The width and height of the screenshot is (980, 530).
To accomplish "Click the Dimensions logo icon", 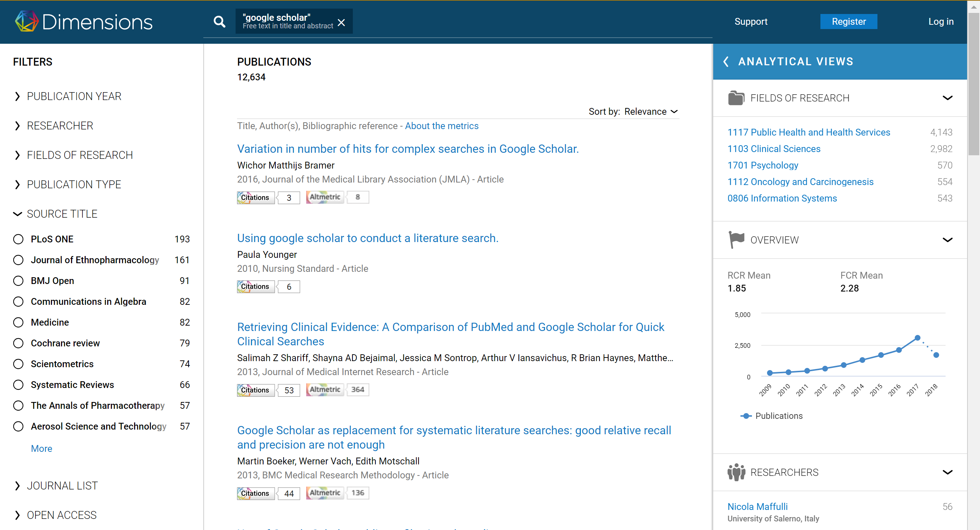I will click(27, 21).
